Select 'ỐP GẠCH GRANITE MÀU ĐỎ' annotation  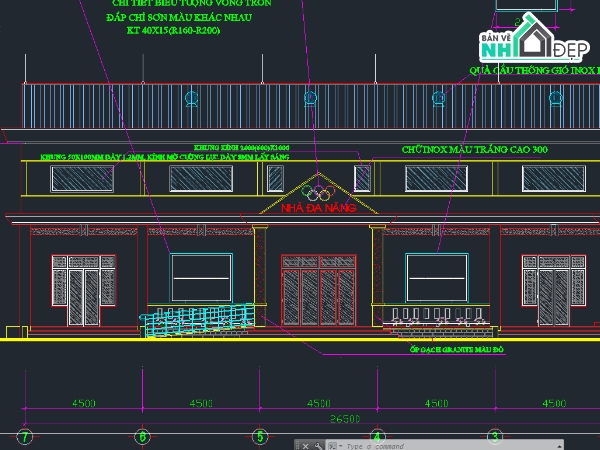click(457, 349)
